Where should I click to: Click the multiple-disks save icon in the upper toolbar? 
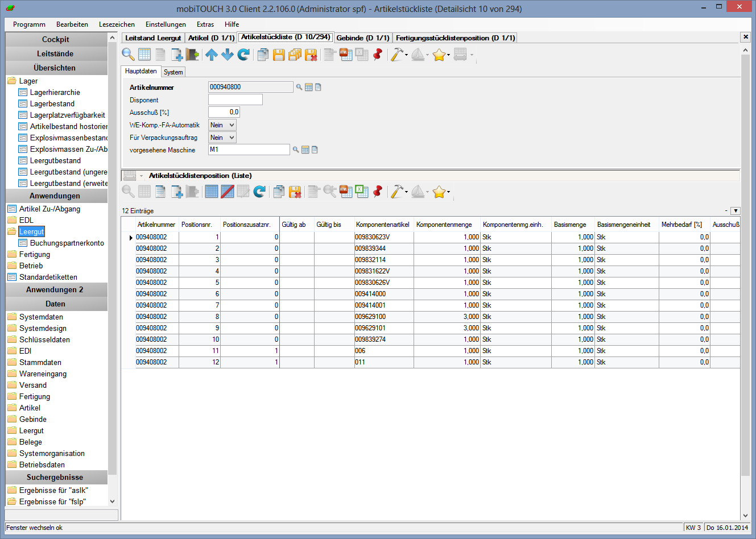click(x=295, y=55)
